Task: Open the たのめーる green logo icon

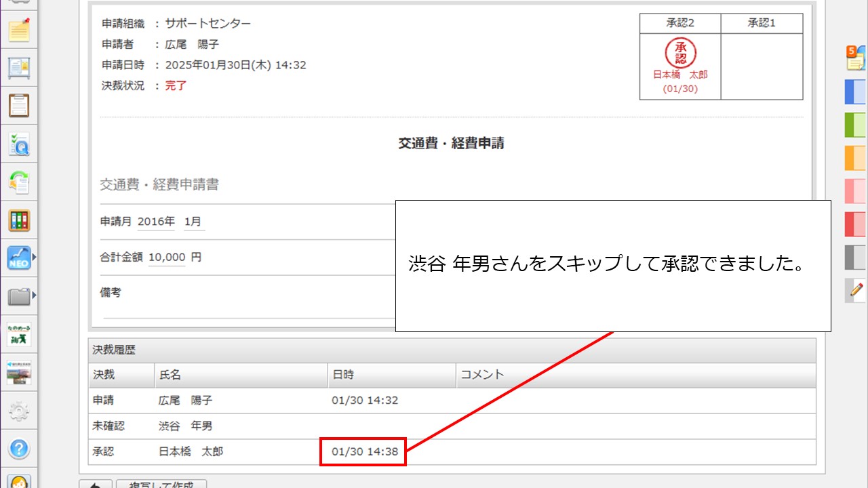Action: click(19, 334)
